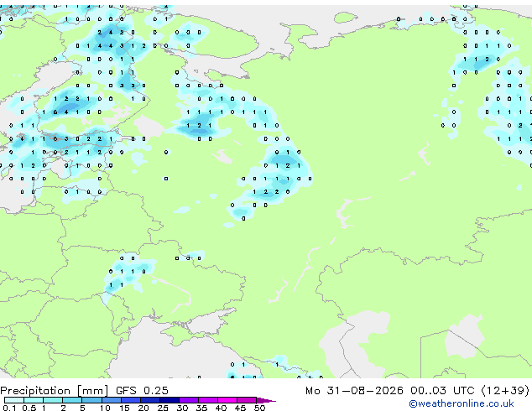Click the 30–35 mm purple legend swatch

[188, 400]
